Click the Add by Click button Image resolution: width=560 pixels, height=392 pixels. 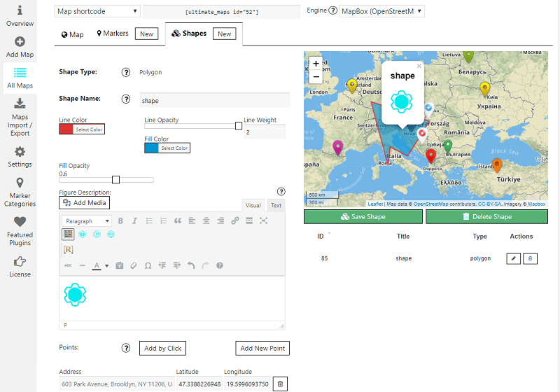pyautogui.click(x=162, y=349)
